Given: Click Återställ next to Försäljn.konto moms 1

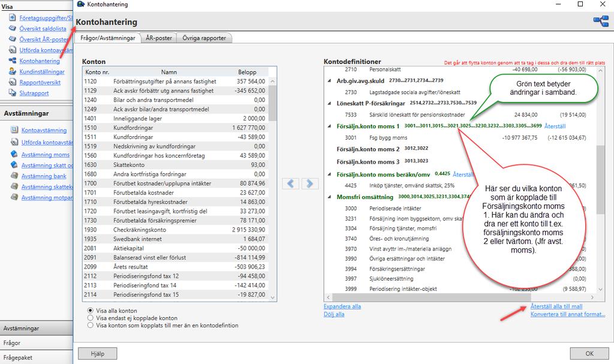Looking at the screenshot, I should pyautogui.click(x=555, y=126).
